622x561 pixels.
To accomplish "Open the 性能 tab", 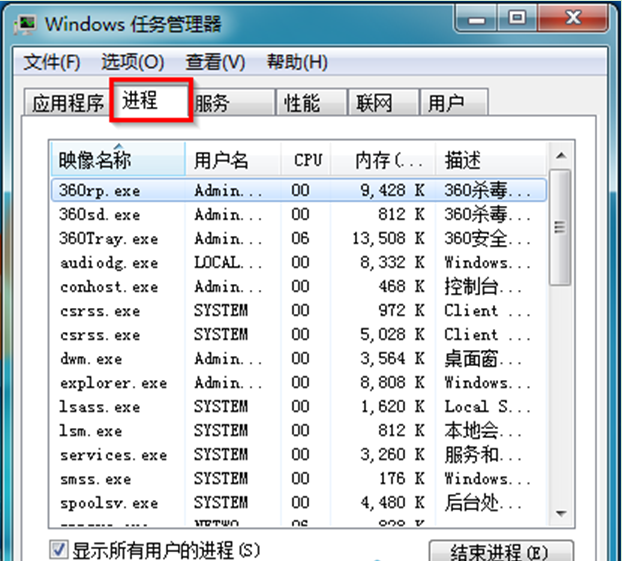I will (311, 103).
